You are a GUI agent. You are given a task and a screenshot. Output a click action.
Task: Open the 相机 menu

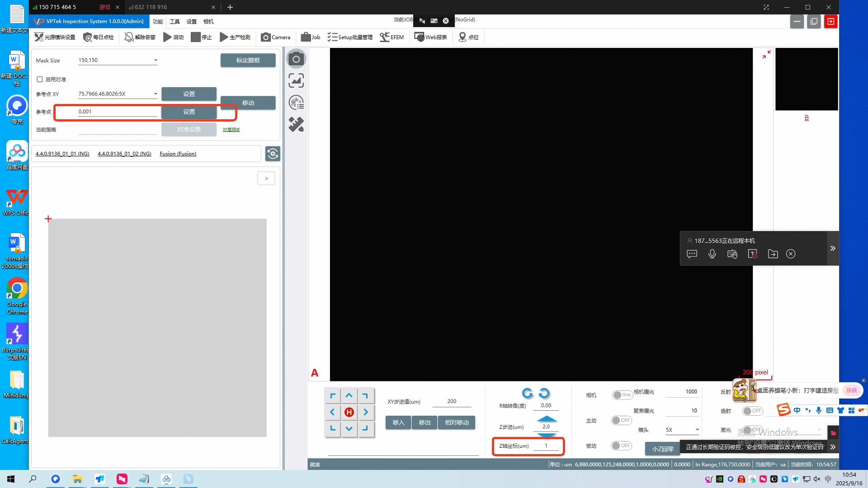pos(208,21)
